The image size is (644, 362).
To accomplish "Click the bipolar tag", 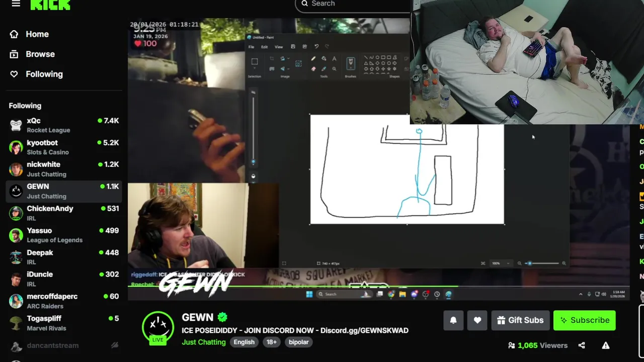I will [298, 342].
